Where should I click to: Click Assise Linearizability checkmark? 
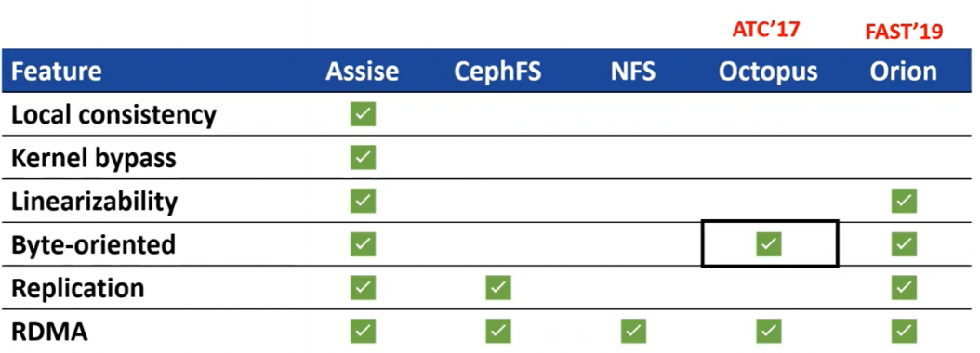tap(363, 202)
